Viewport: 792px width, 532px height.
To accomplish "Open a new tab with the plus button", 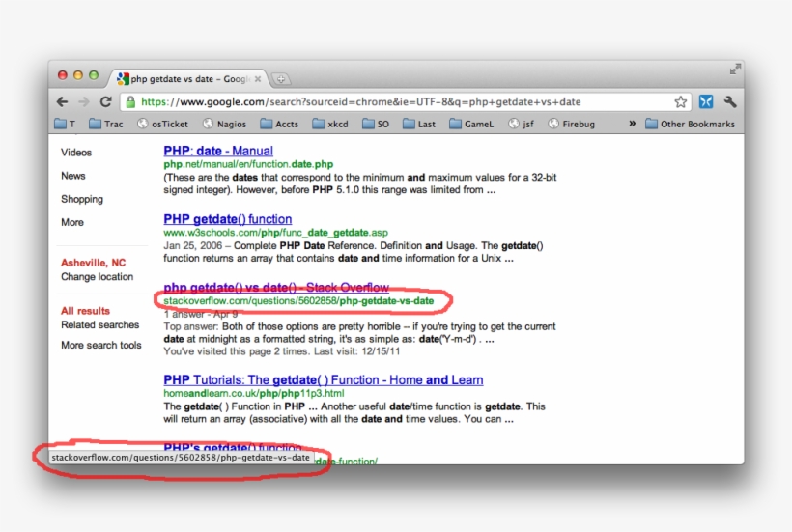I will 281,79.
